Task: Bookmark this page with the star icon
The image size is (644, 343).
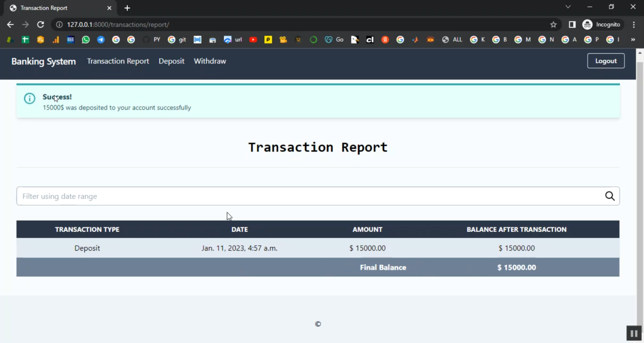Action: point(553,24)
